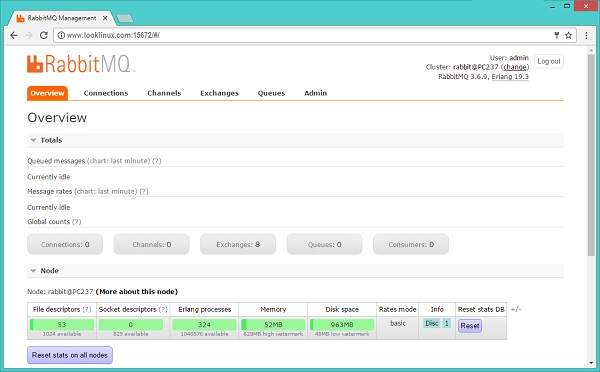Close the RabbitMQ Management tab

click(105, 18)
